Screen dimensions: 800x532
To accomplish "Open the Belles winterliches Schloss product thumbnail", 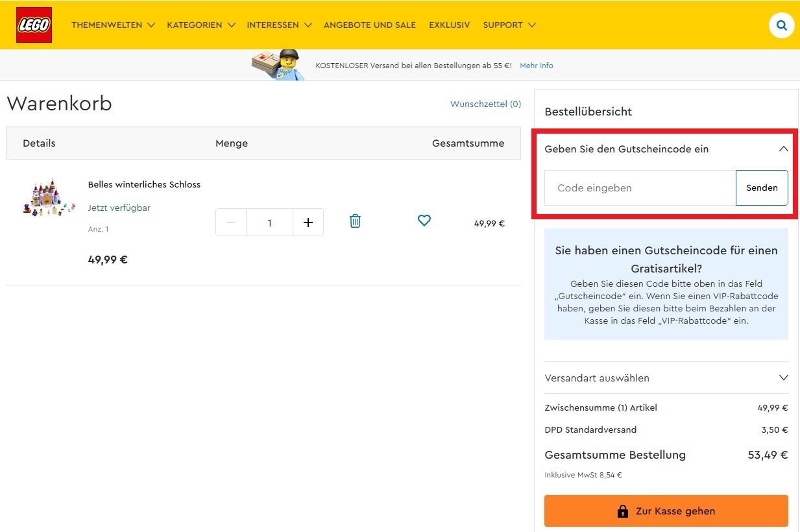I will 49,199.
